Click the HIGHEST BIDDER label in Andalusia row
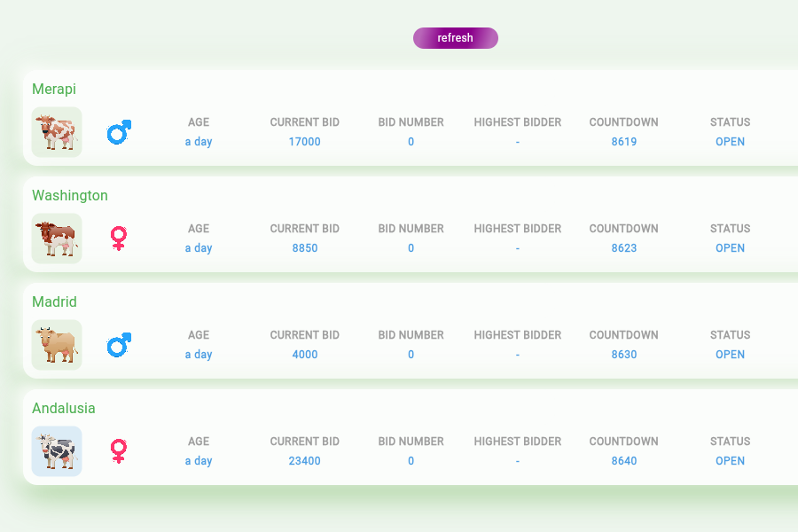 518,442
